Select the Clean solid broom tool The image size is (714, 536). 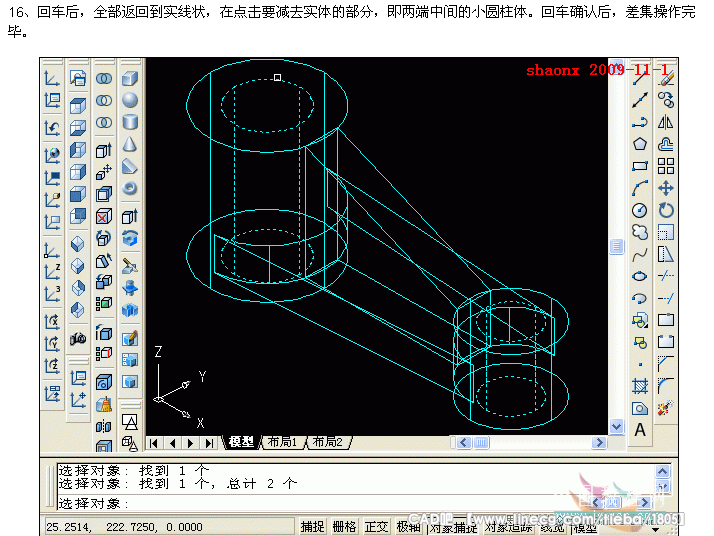coord(104,404)
